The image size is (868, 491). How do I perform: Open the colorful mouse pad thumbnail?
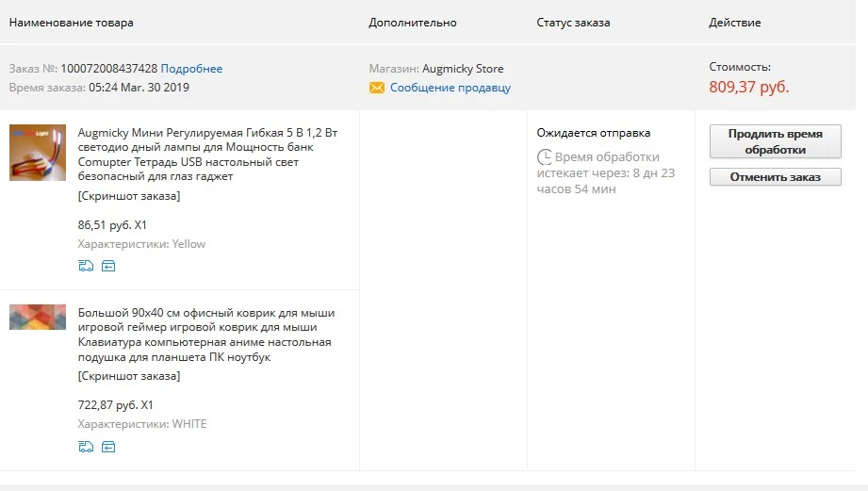(x=38, y=318)
